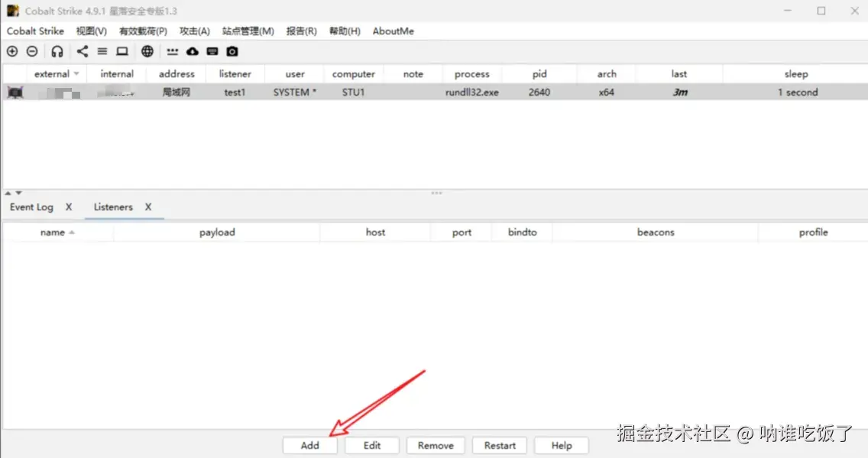Switch to session table list icon
This screenshot has height=458, width=868.
coord(102,51)
